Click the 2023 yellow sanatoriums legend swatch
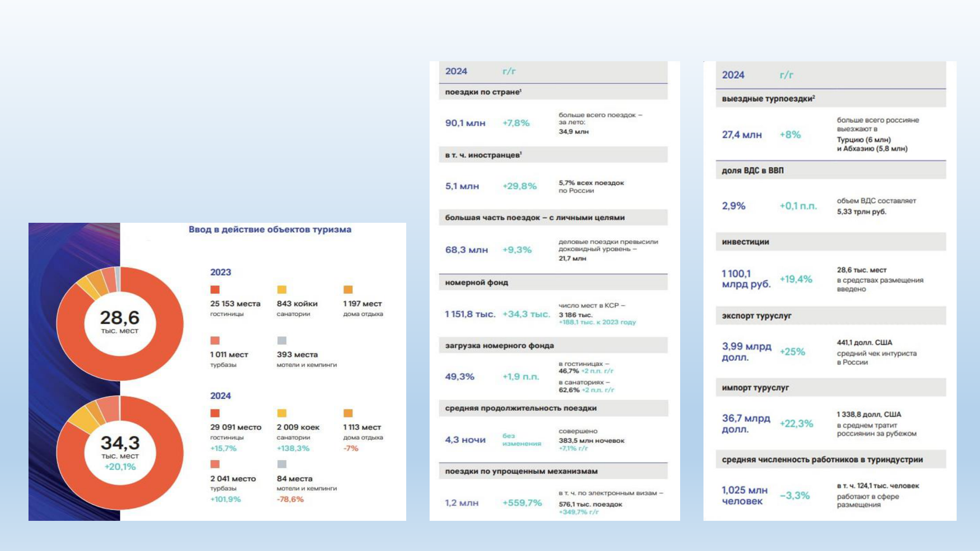The image size is (980, 551). click(282, 290)
